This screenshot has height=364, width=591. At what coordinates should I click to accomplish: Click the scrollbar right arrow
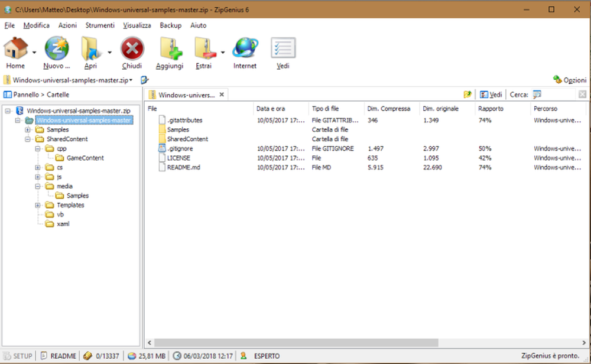584,343
